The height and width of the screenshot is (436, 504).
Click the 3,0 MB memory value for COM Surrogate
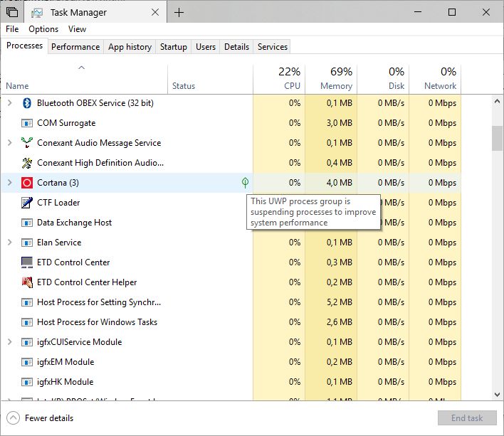340,123
